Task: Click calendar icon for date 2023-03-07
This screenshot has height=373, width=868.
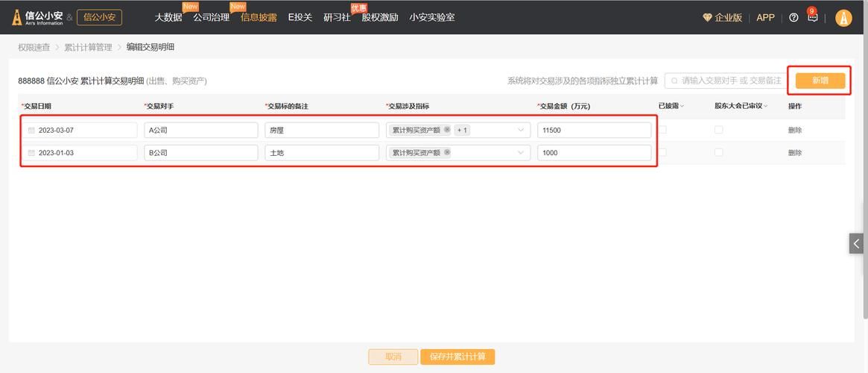Action: (31, 131)
